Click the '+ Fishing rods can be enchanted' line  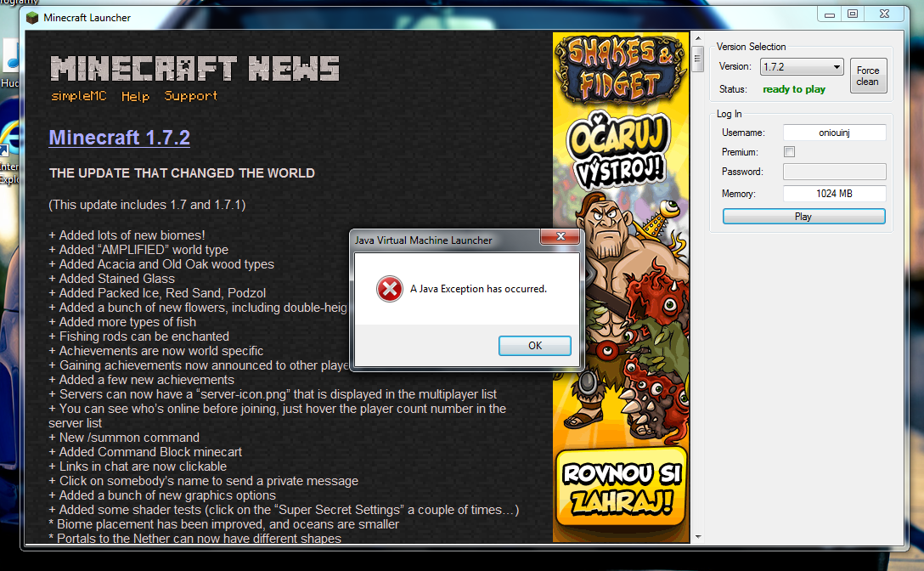(139, 336)
